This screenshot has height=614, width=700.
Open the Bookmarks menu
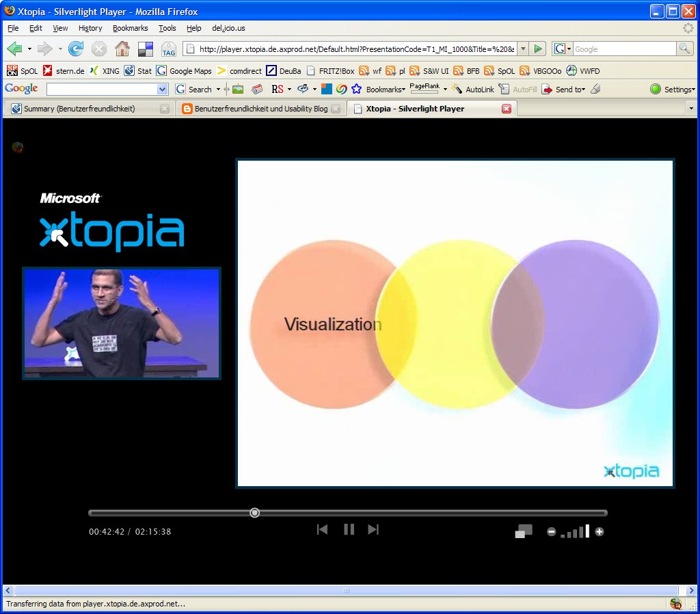point(130,28)
